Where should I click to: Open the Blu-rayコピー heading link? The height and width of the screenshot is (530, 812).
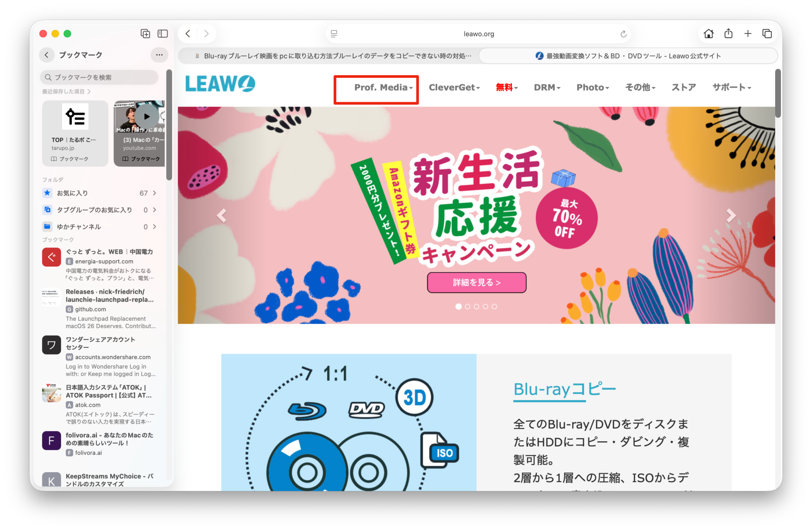coord(564,389)
